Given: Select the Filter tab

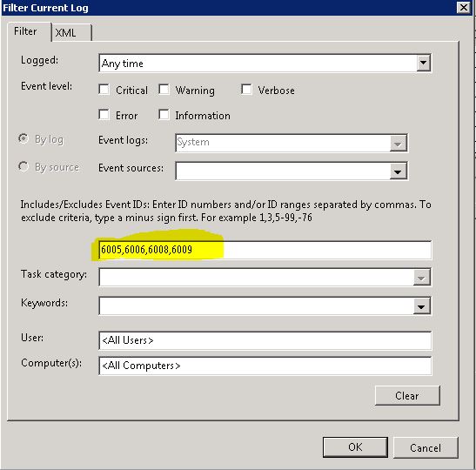Looking at the screenshot, I should [29, 31].
